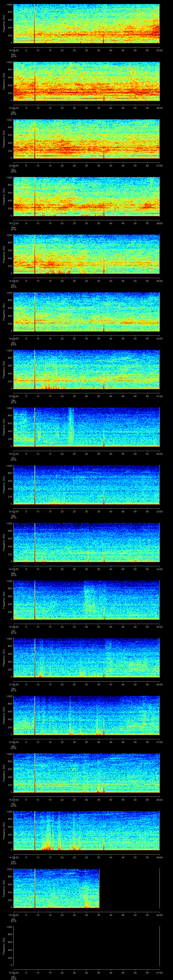This screenshot has width=173, height=980.
Task: Click the spectrogram panel starting at 14:35:00
Action: point(87,658)
